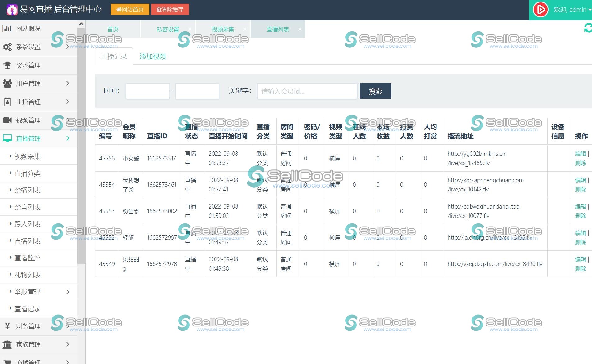Click stream URL vkej.dzgzh.com

495,264
